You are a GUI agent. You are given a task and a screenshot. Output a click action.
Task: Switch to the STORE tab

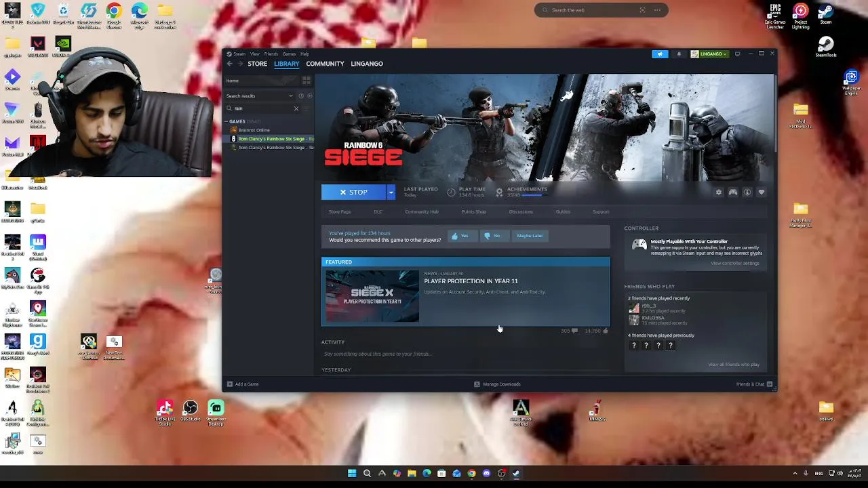[257, 64]
